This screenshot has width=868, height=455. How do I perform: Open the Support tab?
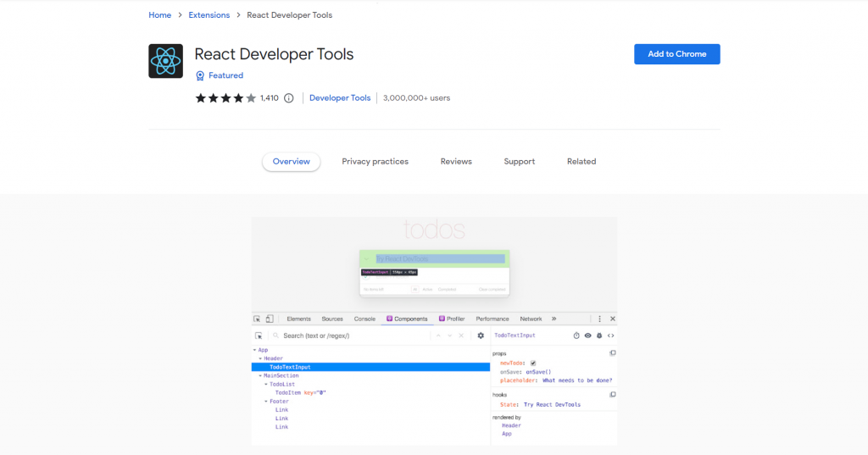tap(520, 162)
